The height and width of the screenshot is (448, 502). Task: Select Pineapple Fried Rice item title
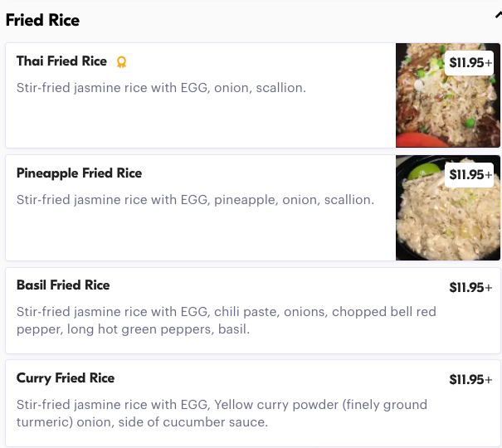[79, 173]
